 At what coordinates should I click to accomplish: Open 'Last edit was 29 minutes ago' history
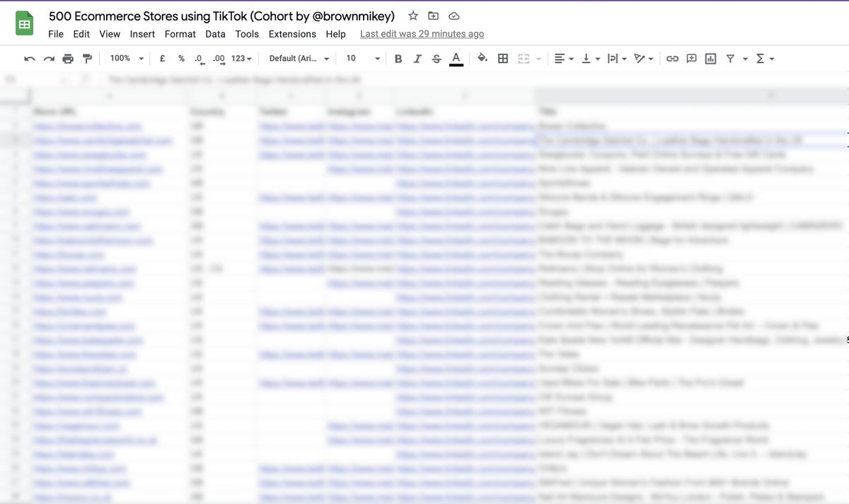[x=422, y=34]
